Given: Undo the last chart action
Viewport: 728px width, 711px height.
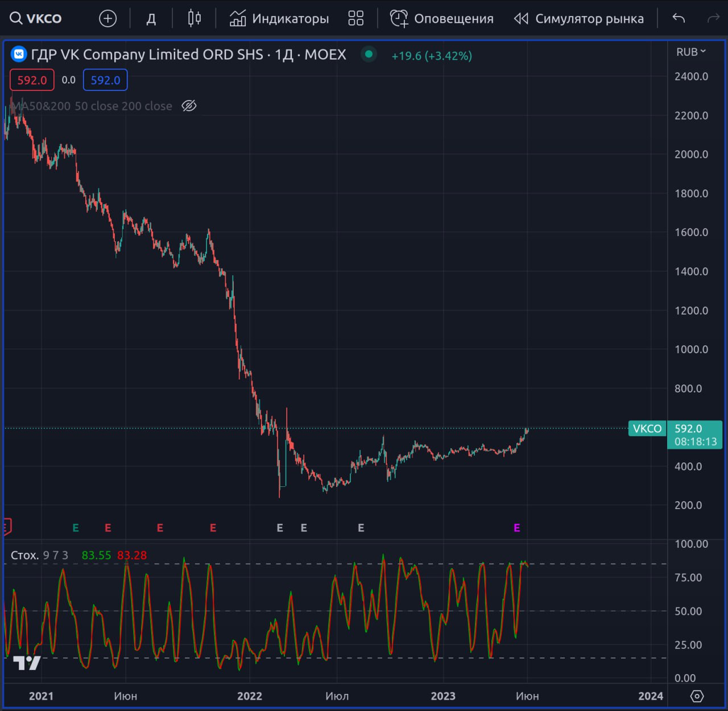Looking at the screenshot, I should [x=679, y=18].
